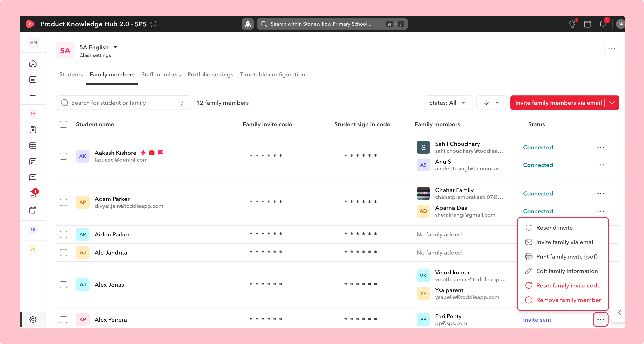The image size is (644, 344).
Task: Click Connected status for Sahil Choudhary
Action: [538, 147]
